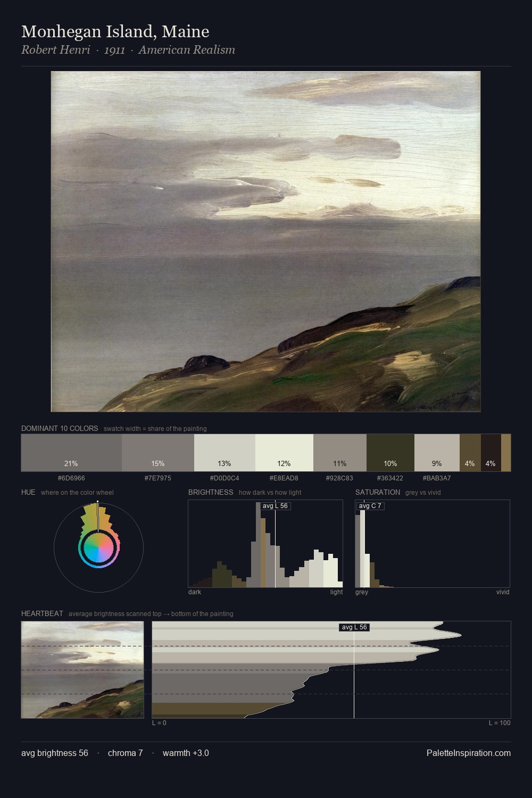The height and width of the screenshot is (798, 532).
Task: Click the 'DOMINANT 10 COLORS' heading
Action: click(60, 428)
